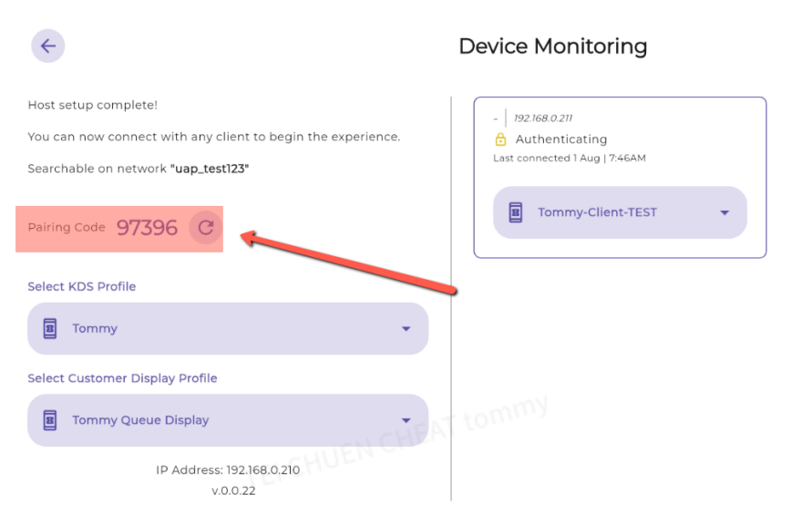The image size is (812, 505).
Task: Open the Tommy Queue Display dropdown arrow
Action: (x=406, y=420)
